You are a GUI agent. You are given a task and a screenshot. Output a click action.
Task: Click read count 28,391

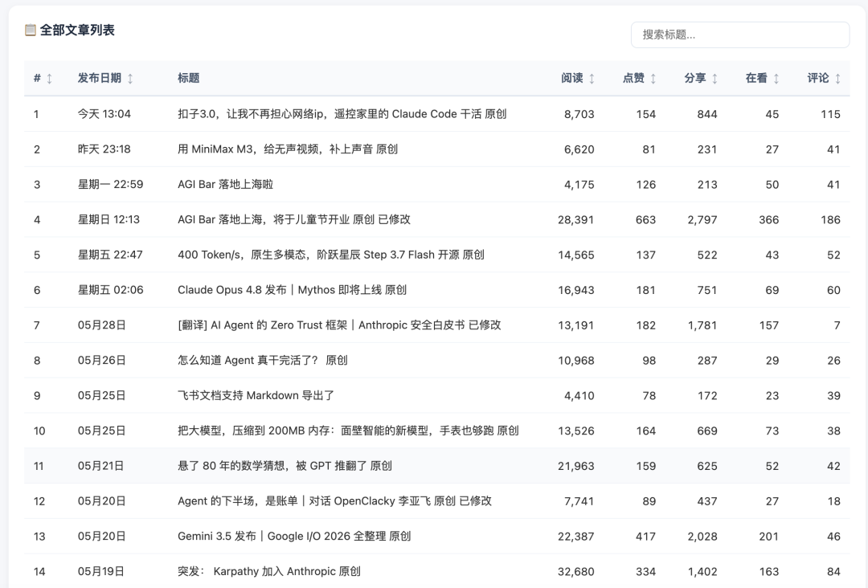pos(575,220)
